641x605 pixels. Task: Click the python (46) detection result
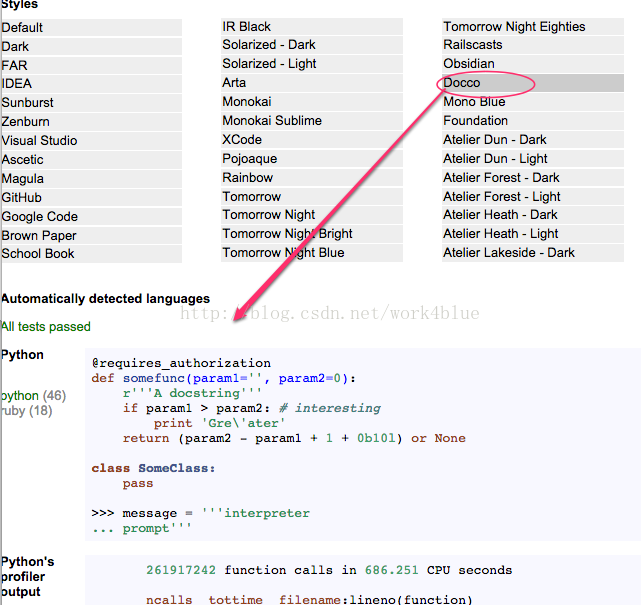click(34, 396)
